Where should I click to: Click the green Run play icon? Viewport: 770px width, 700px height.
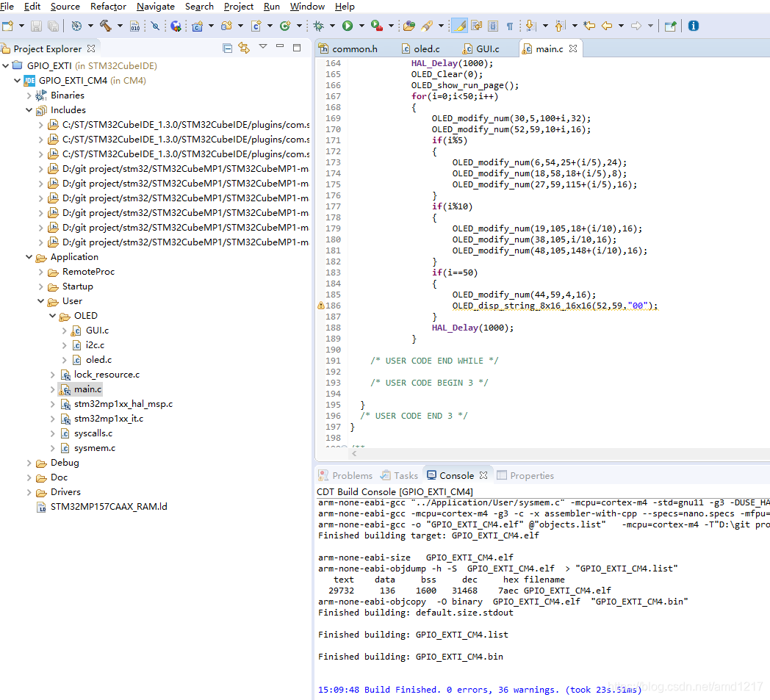coord(348,26)
